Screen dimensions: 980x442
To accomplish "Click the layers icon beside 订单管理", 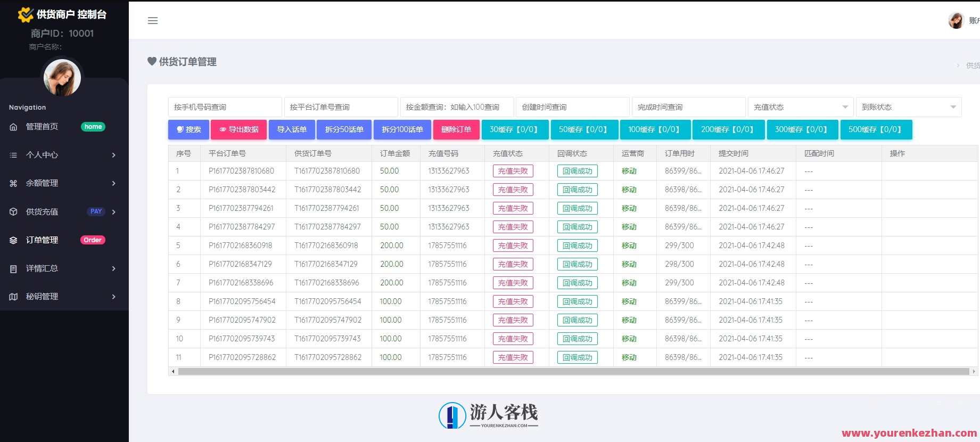I will click(13, 240).
